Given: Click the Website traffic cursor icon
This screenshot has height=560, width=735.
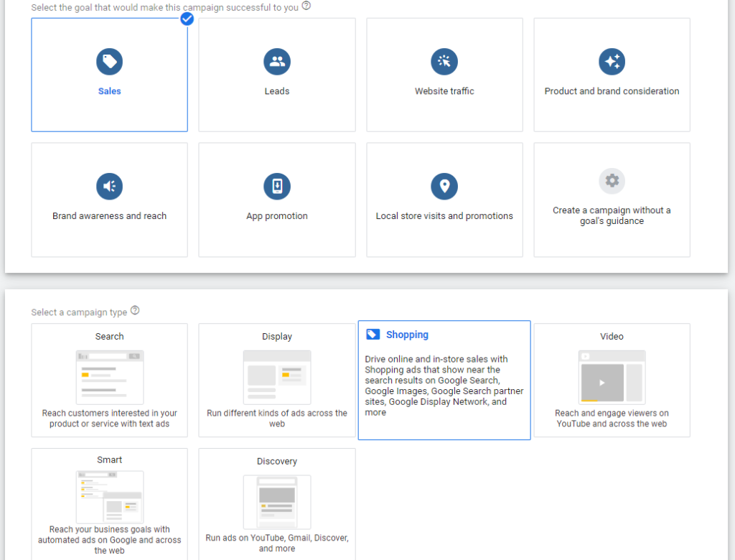Looking at the screenshot, I should [x=444, y=62].
